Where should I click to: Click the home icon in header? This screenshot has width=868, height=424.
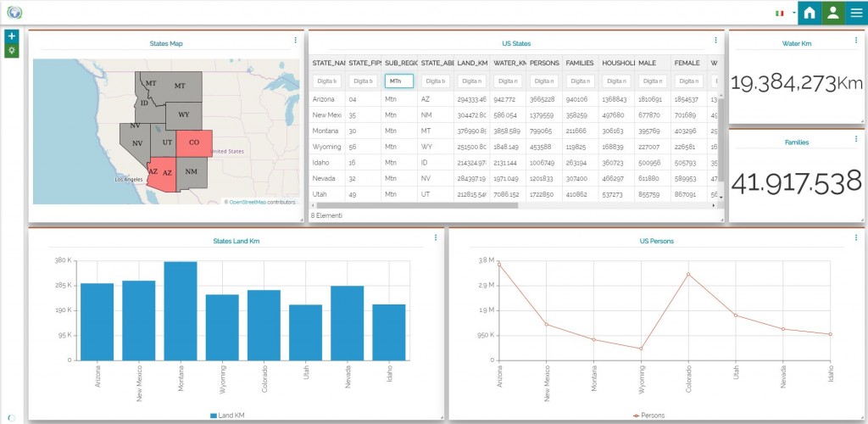coord(810,13)
